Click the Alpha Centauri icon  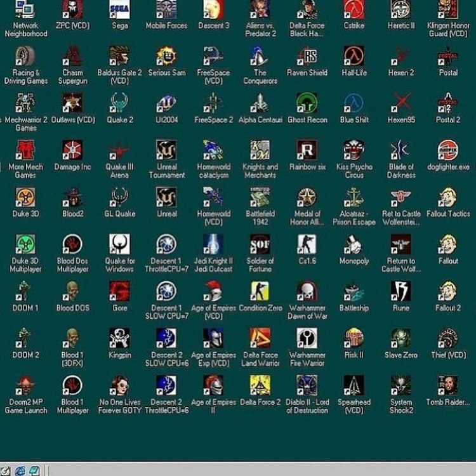pos(260,103)
